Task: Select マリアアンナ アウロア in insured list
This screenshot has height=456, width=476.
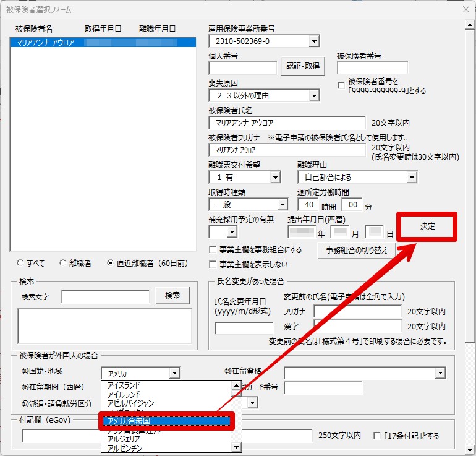Action: [x=103, y=42]
